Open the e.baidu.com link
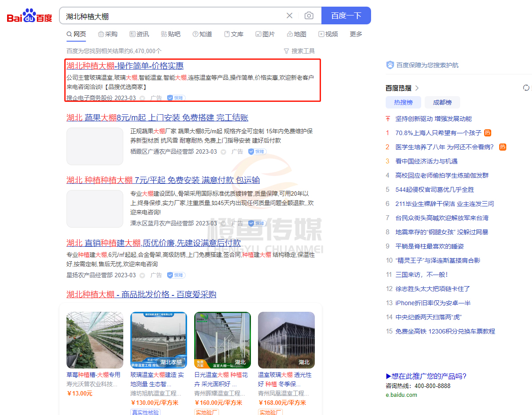 401,395
